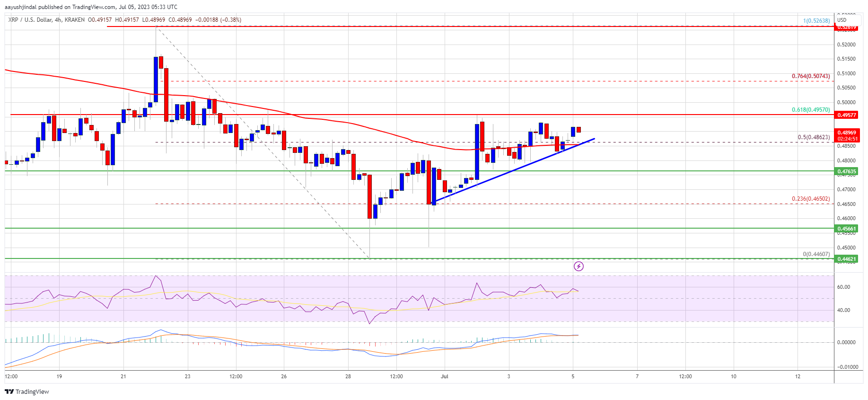This screenshot has height=400, width=868.
Task: Click the 1(0.52638) Fibonacci top label
Action: pyautogui.click(x=816, y=21)
